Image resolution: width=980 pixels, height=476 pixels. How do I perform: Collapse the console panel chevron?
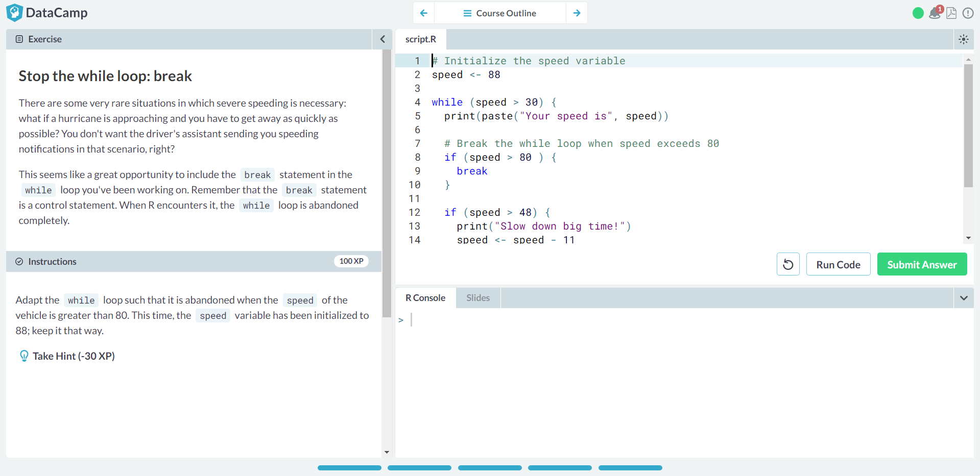pos(964,298)
